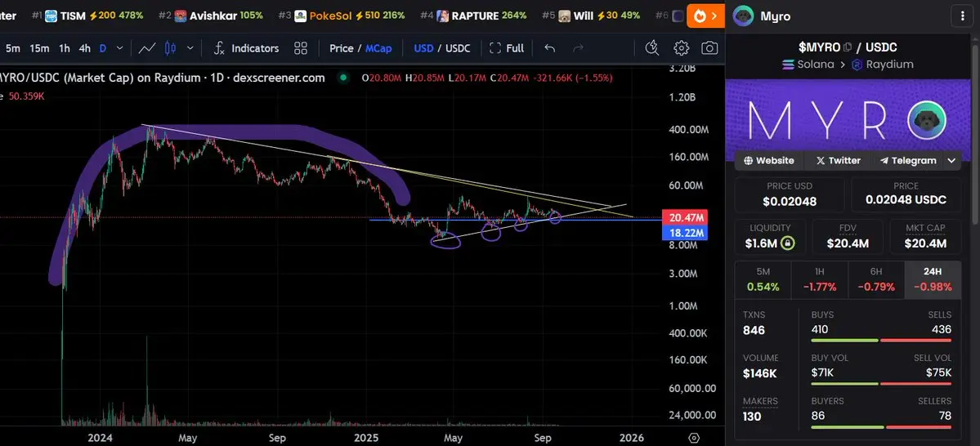Select USDC as quote currency

pos(458,48)
